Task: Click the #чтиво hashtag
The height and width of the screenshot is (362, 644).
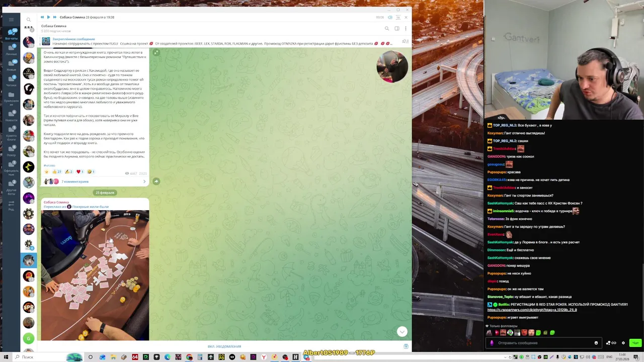Action: (x=49, y=165)
